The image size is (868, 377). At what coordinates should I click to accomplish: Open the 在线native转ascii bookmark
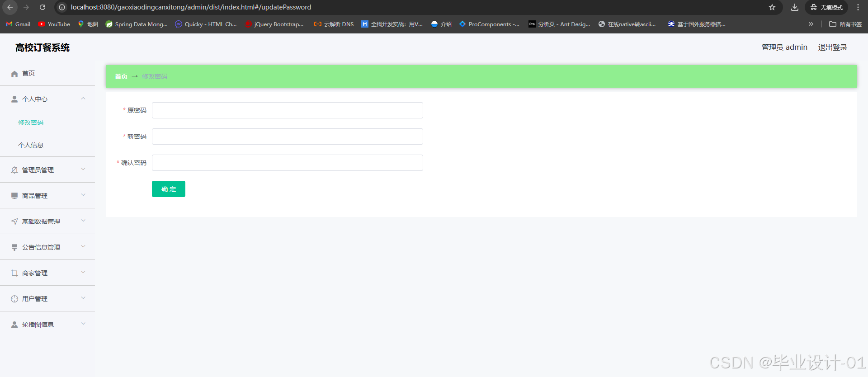(x=627, y=24)
